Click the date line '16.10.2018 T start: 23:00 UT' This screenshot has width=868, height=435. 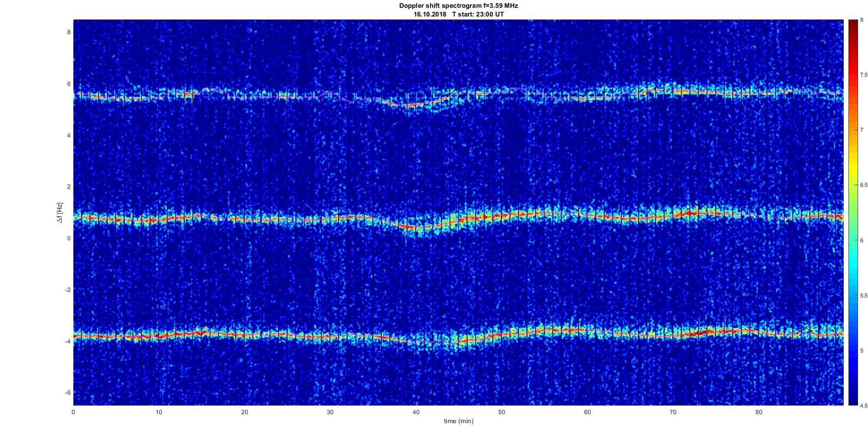[458, 14]
